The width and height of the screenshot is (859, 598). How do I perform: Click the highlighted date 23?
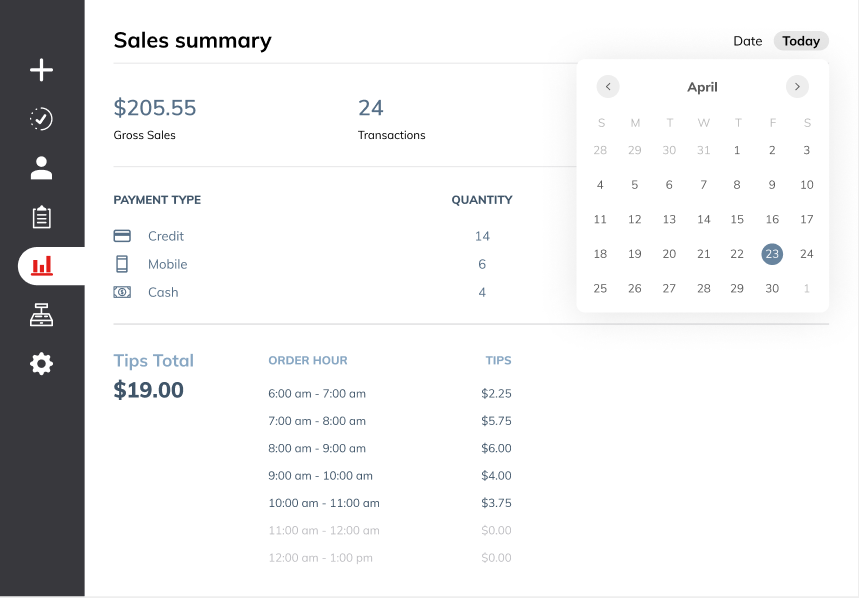click(x=772, y=254)
